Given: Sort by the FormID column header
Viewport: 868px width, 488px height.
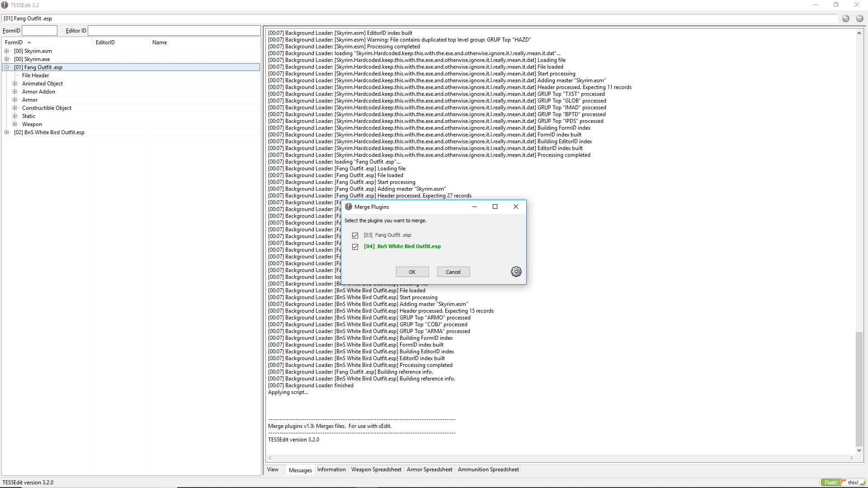Looking at the screenshot, I should point(47,42).
